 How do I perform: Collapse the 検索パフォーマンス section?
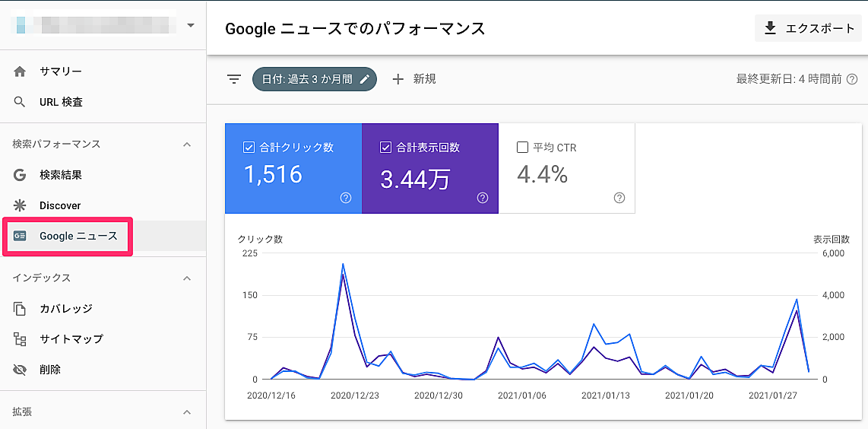187,145
